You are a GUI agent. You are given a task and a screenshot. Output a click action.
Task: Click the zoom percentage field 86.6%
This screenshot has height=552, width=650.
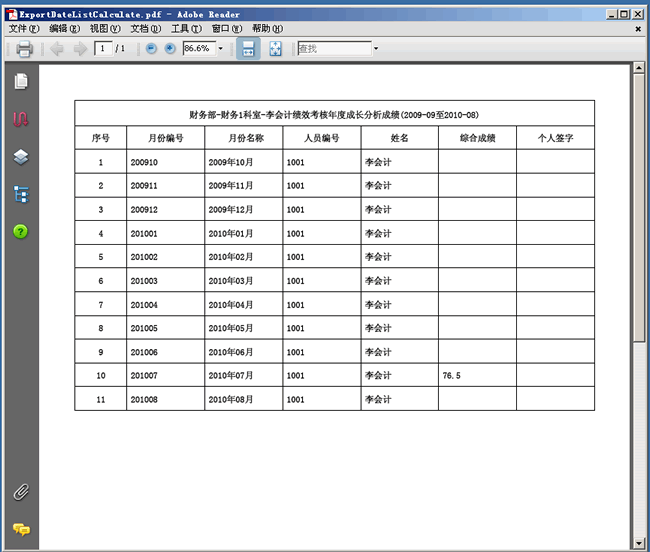click(x=199, y=48)
